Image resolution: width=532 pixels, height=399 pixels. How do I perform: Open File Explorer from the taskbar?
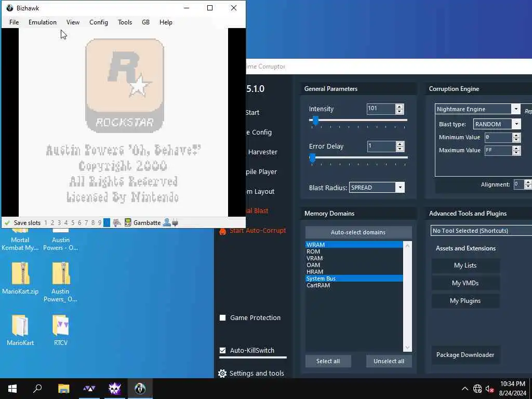pyautogui.click(x=63, y=389)
